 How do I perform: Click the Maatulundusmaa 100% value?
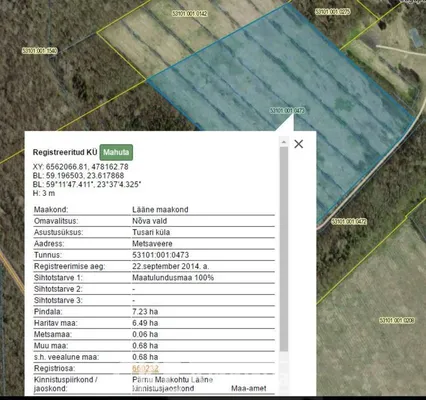(x=173, y=278)
